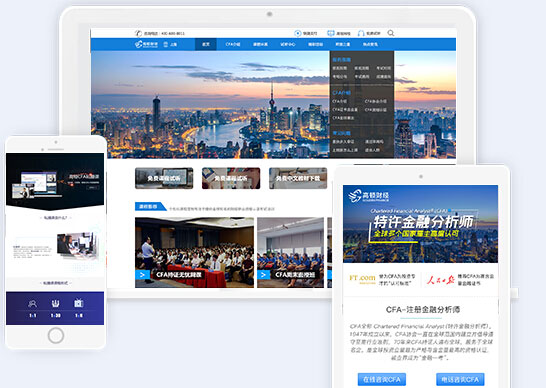Viewport: 546px width, 388px height.
Task: Click the play-circle icon in the top utility bar
Action: pyautogui.click(x=297, y=33)
